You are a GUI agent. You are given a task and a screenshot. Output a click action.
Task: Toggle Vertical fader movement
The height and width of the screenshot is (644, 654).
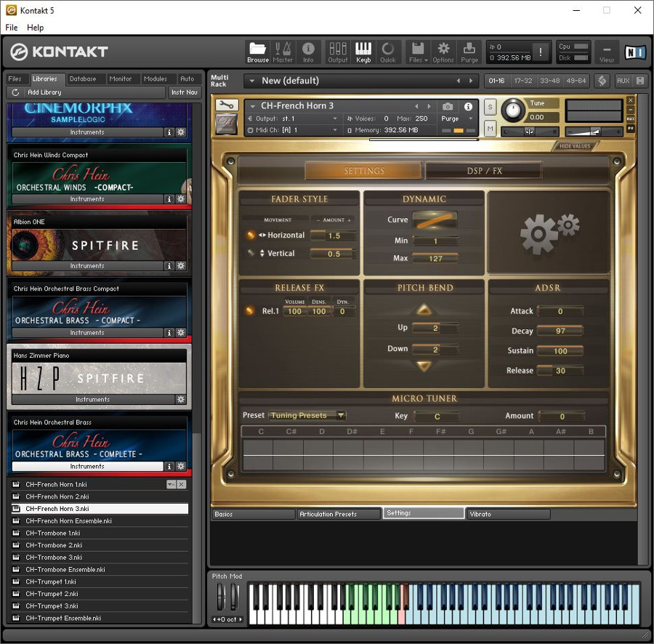point(250,253)
